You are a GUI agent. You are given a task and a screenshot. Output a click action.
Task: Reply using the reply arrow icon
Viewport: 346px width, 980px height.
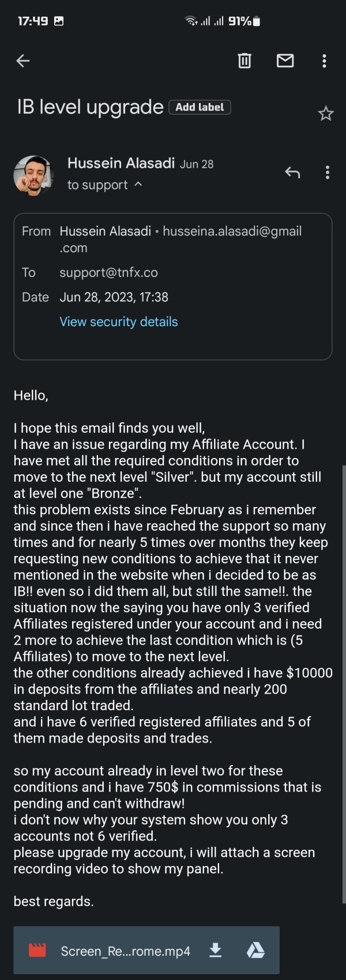pyautogui.click(x=292, y=172)
